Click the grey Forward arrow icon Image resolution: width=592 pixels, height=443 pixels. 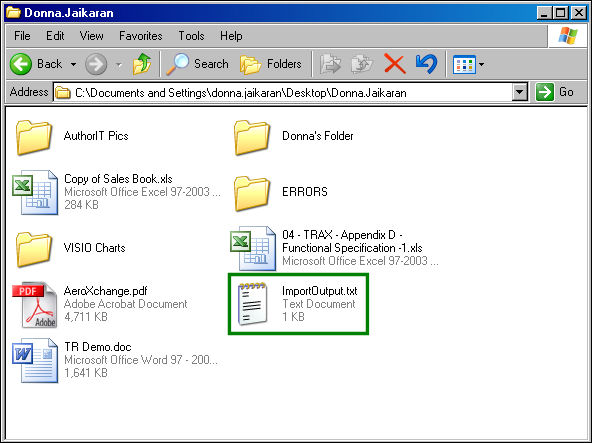pos(96,64)
